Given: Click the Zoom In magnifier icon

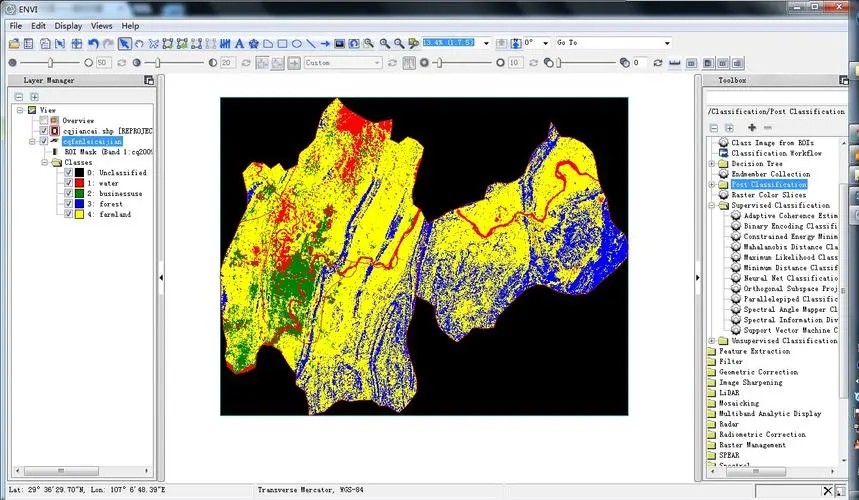Looking at the screenshot, I should [x=385, y=43].
